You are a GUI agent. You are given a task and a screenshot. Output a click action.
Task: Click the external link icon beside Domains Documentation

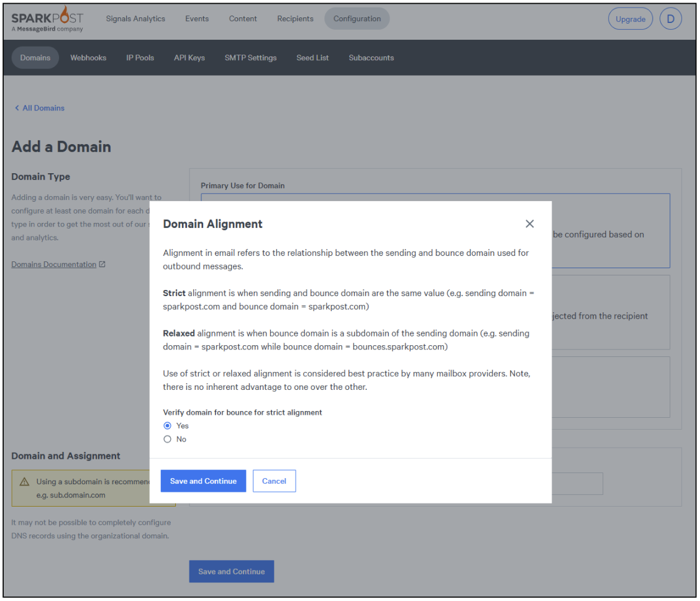102,264
